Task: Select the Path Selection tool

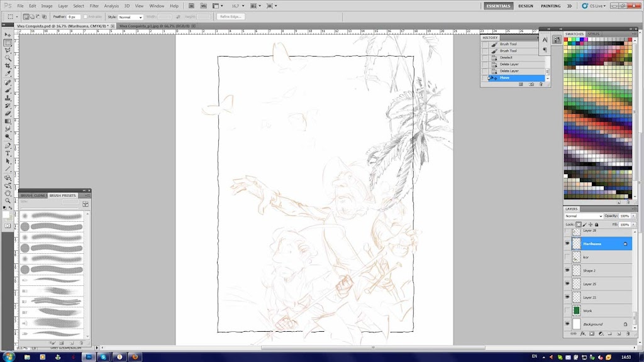Action: click(8, 162)
